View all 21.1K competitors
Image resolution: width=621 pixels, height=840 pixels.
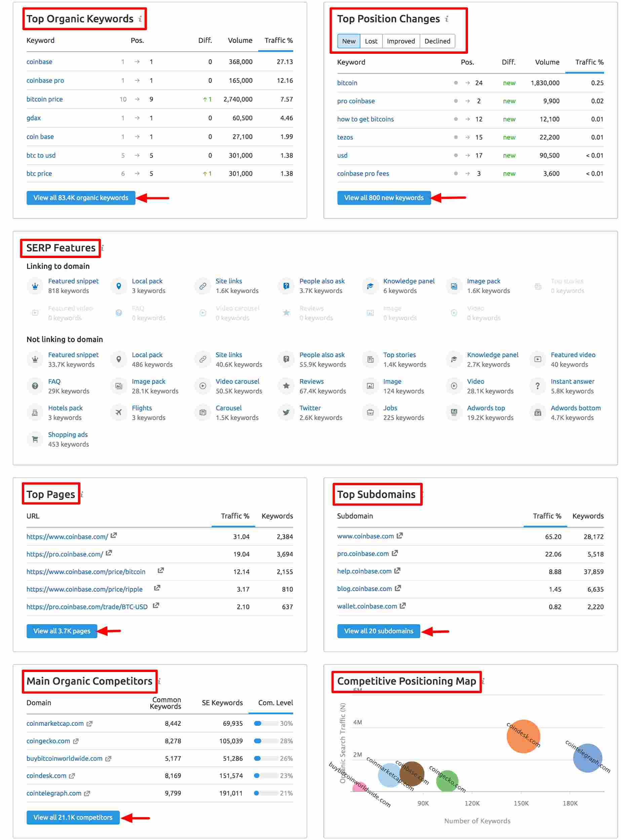tap(73, 818)
